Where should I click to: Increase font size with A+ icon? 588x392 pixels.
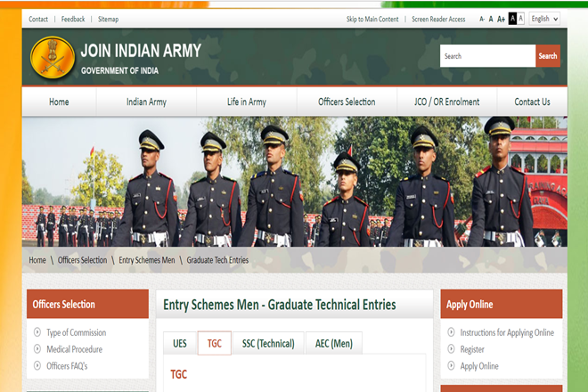tap(501, 19)
